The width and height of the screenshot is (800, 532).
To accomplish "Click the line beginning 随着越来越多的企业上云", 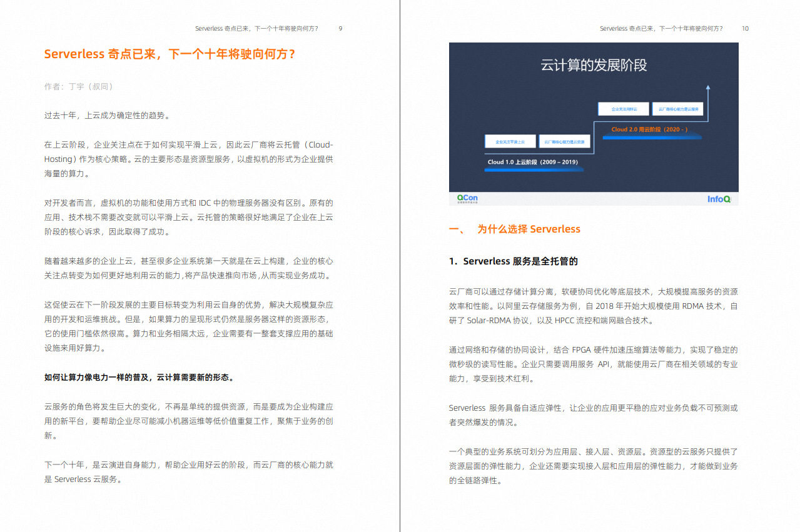I will (188, 261).
